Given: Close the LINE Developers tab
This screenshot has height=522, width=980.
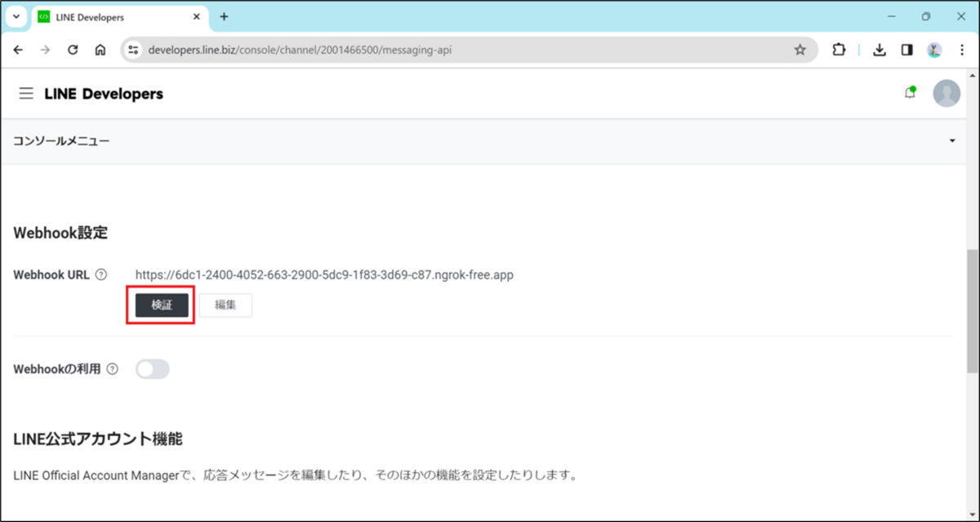Looking at the screenshot, I should pos(197,16).
